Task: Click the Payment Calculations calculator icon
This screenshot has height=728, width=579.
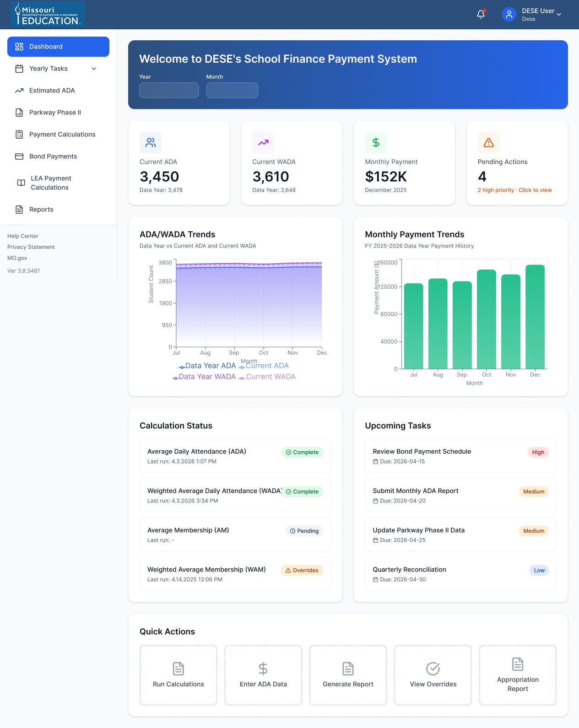Action: 19,135
